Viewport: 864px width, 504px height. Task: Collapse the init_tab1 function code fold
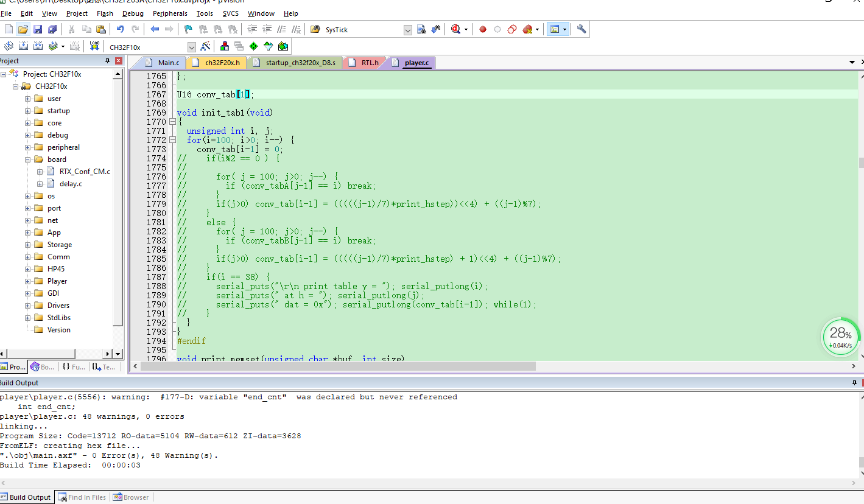coord(172,122)
